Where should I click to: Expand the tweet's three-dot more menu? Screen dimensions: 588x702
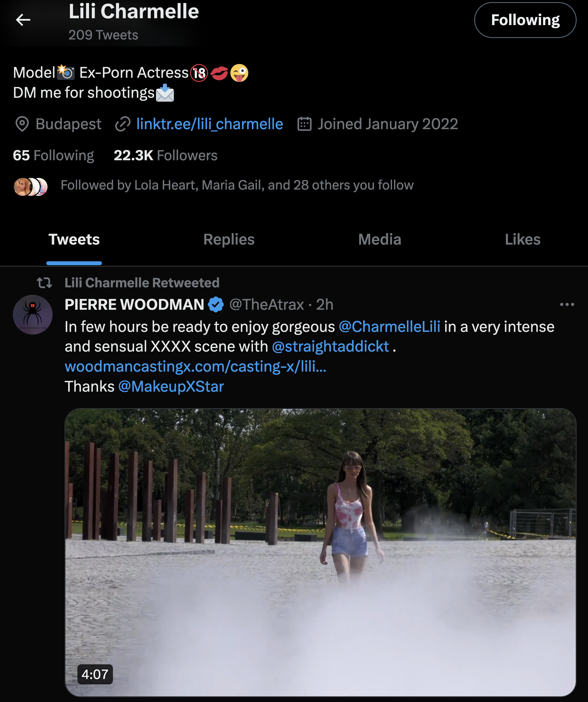(x=566, y=305)
